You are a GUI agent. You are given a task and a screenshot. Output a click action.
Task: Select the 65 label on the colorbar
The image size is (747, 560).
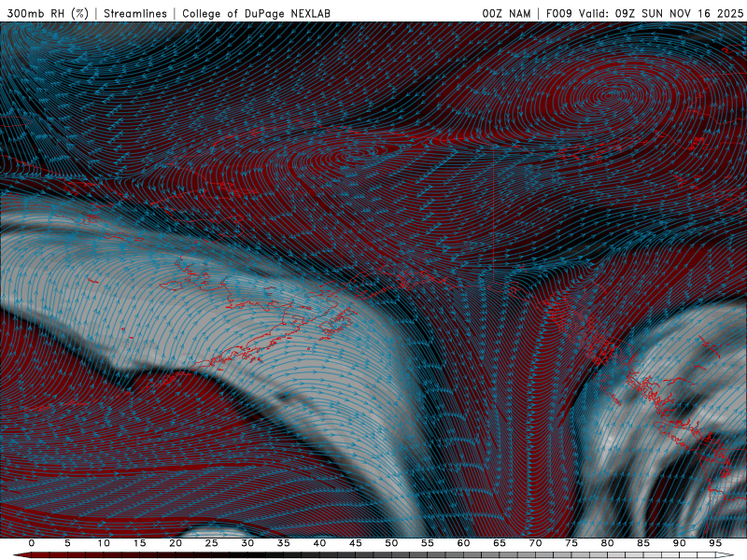(500, 543)
